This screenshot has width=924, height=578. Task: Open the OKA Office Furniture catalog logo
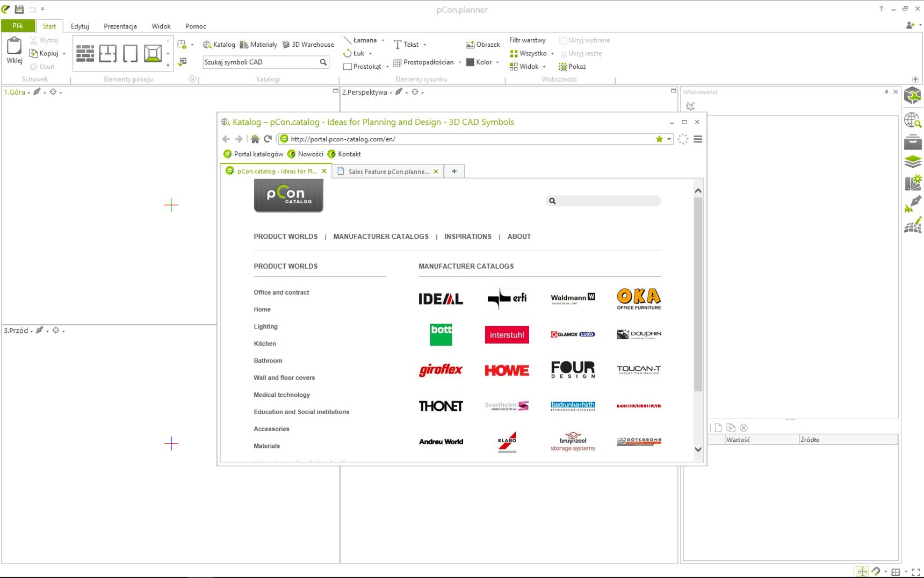(x=639, y=299)
